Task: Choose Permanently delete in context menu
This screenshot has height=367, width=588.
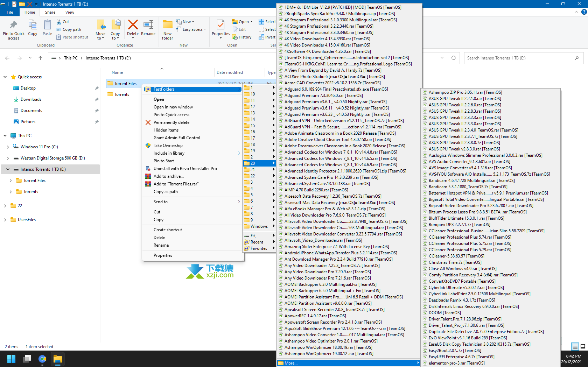Action: point(171,122)
